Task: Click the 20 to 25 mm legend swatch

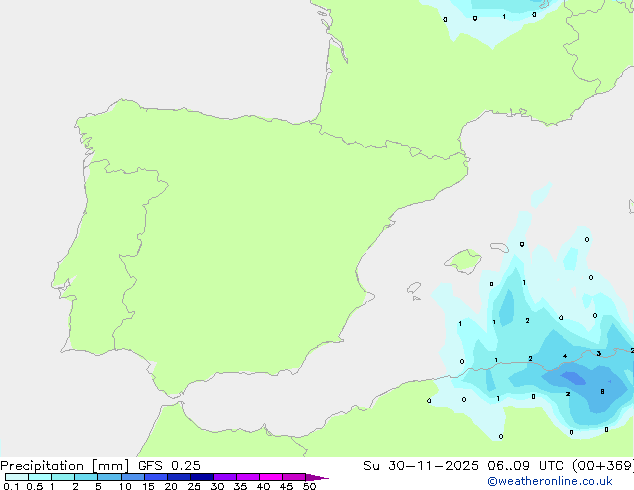Action: pyautogui.click(x=179, y=477)
